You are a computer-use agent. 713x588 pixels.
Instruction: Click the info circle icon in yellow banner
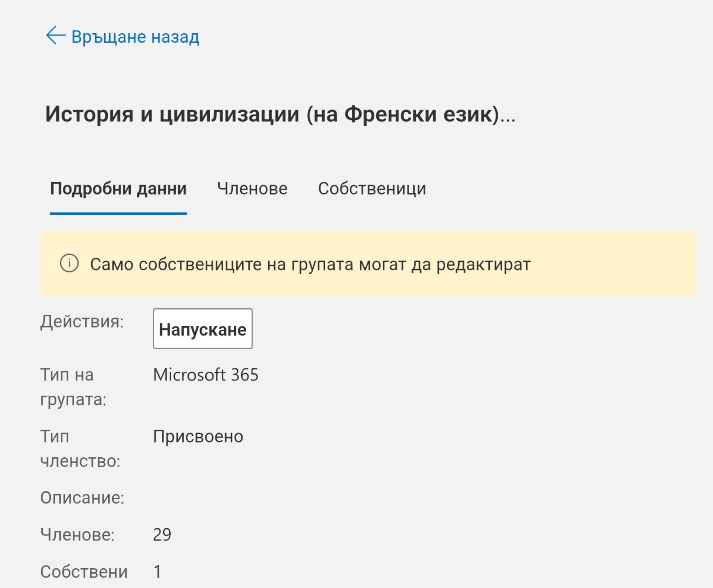point(69,264)
